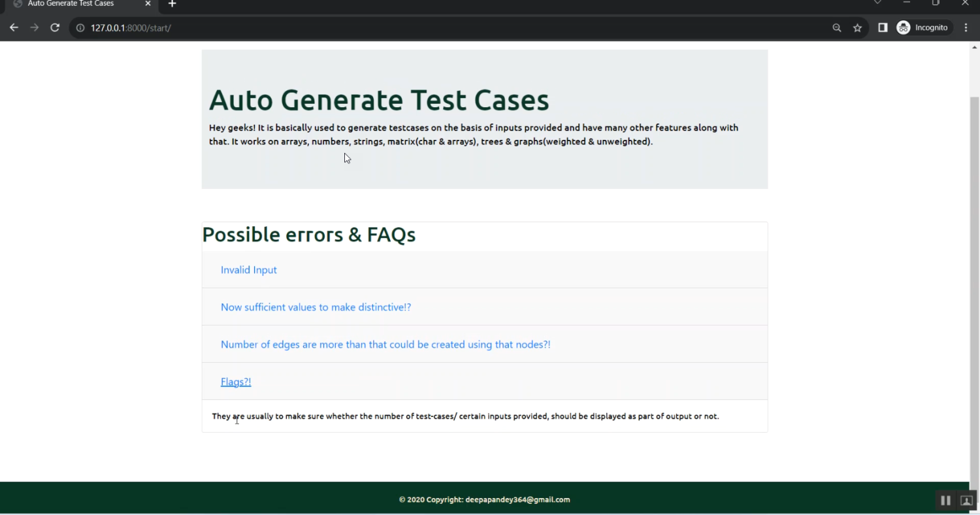Open a new browser tab
Image resolution: width=980 pixels, height=515 pixels.
pyautogui.click(x=172, y=4)
